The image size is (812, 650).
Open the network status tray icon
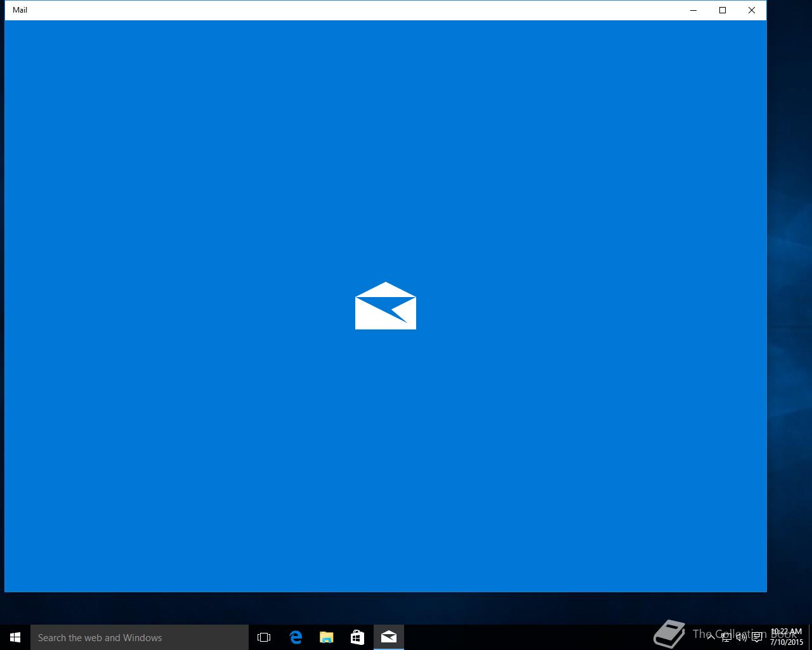point(726,637)
